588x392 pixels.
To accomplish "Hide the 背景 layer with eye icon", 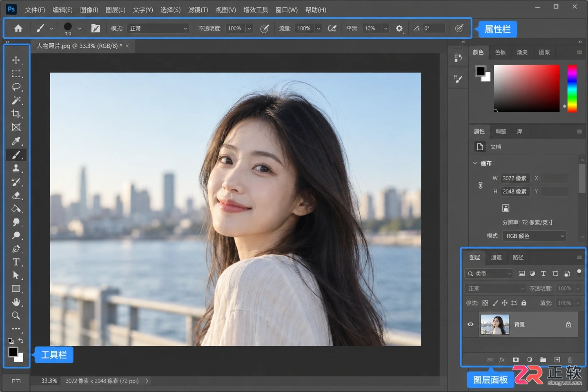I will point(470,324).
